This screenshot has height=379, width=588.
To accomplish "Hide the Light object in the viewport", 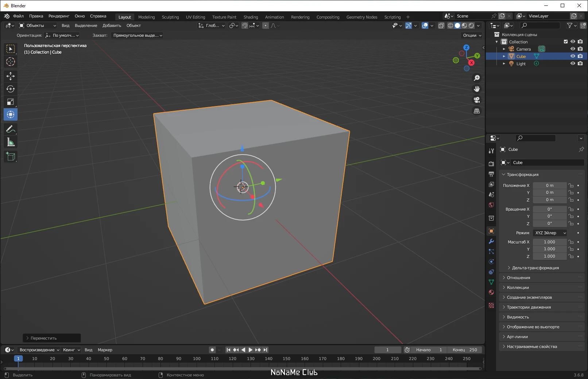I will tap(573, 63).
